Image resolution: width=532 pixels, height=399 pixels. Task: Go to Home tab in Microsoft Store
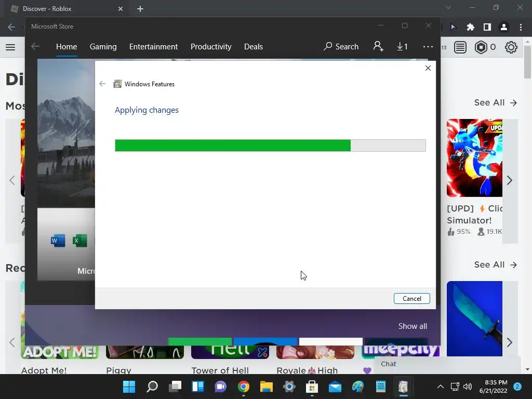coord(66,46)
